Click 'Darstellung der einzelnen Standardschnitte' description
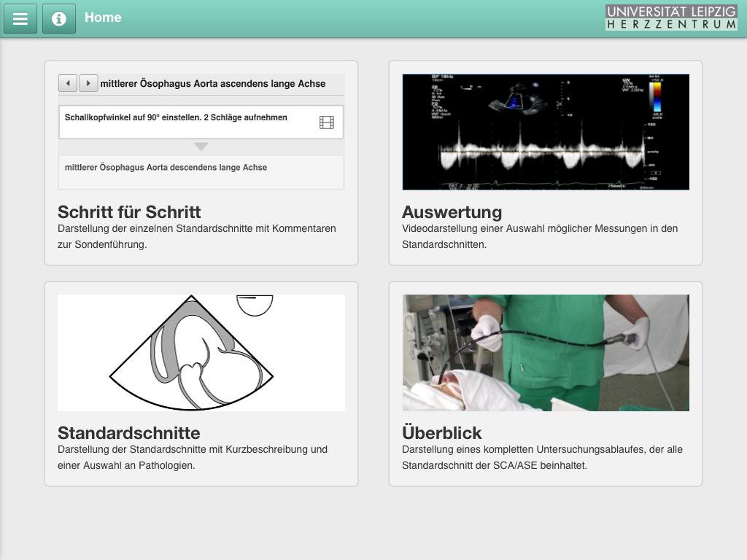747x560 pixels. 197,237
